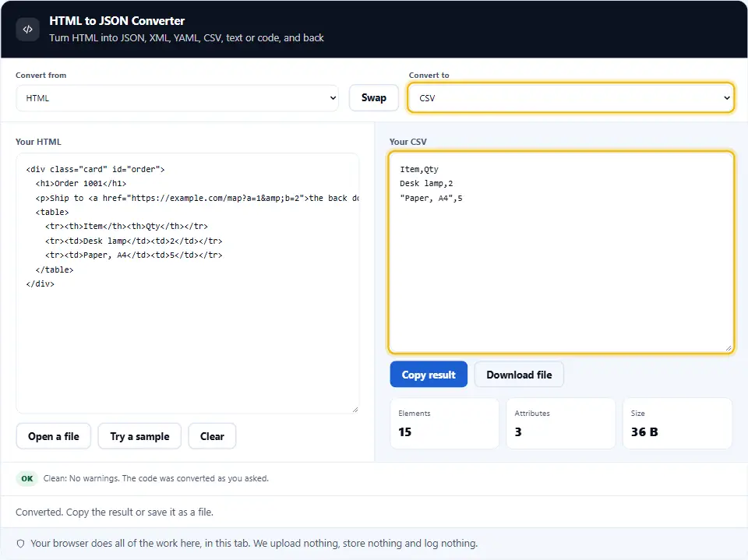Click the line '<h1>Order 1001</h1>' in HTML

[x=81, y=184]
